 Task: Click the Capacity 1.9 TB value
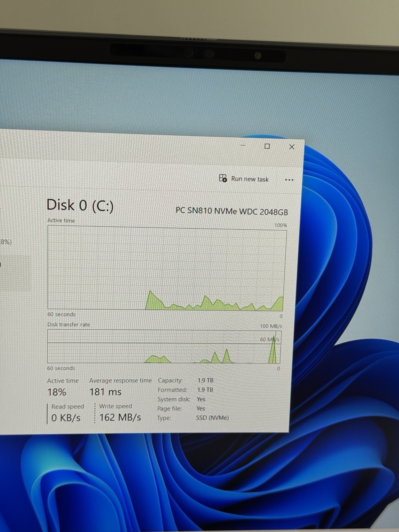tap(205, 380)
